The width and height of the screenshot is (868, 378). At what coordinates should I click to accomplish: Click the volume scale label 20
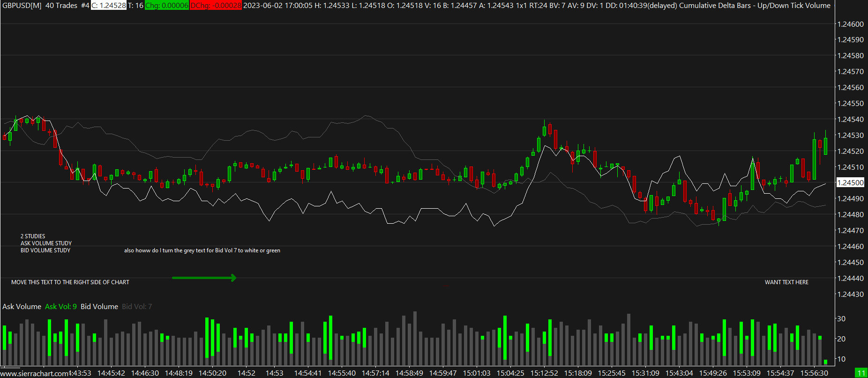click(841, 339)
